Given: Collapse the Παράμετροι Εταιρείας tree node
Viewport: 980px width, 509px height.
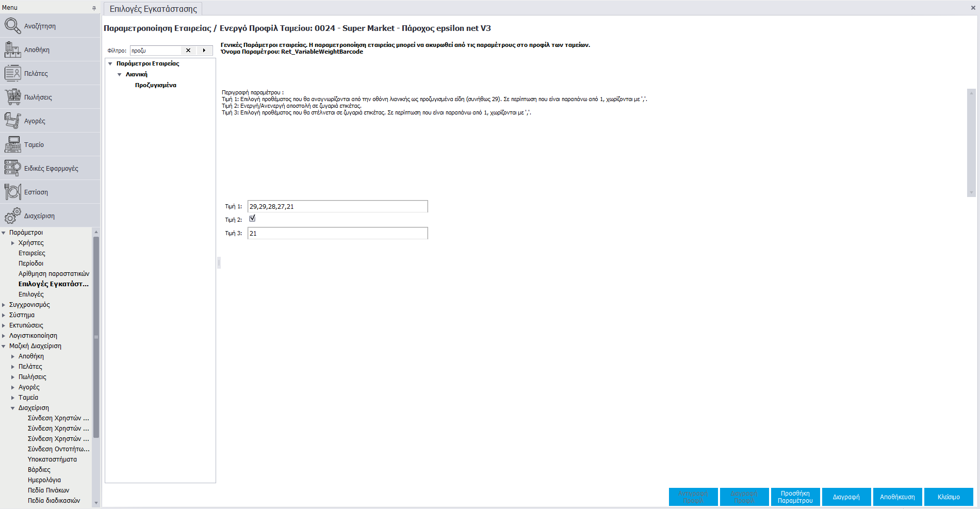Looking at the screenshot, I should (110, 64).
